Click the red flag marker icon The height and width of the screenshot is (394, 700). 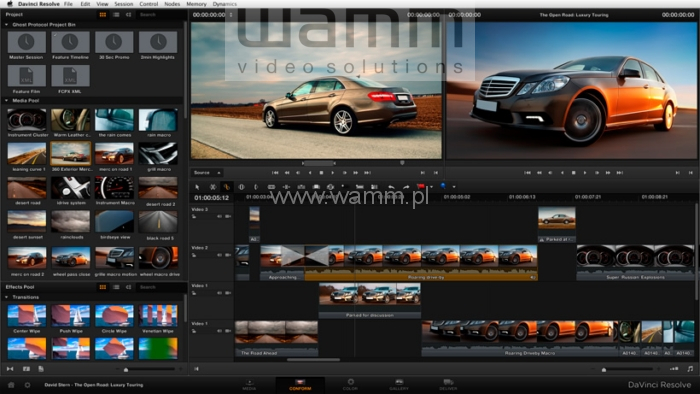(421, 187)
